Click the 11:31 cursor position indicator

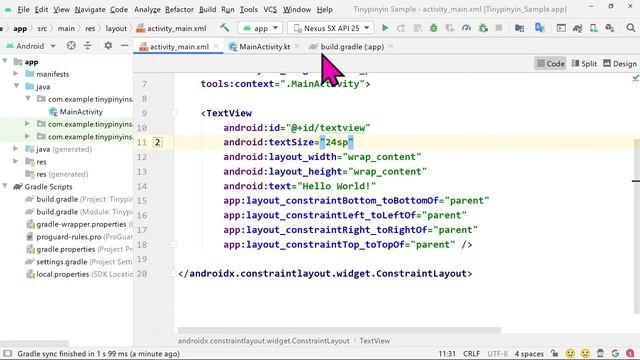pos(447,353)
